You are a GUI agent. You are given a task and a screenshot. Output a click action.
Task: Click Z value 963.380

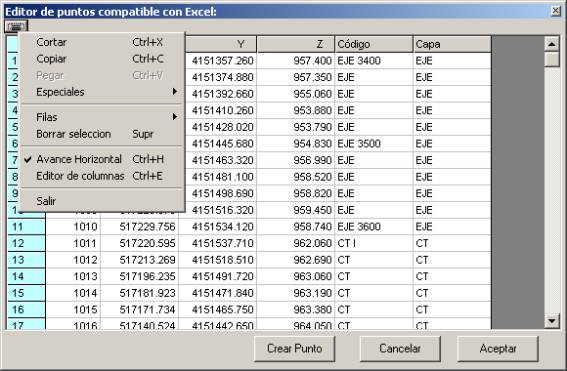pos(296,310)
